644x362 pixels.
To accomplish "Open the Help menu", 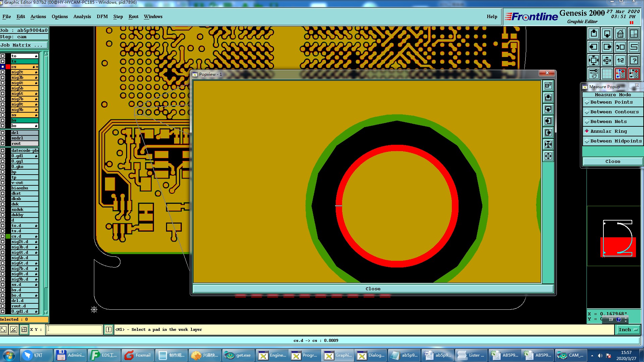I will click(492, 17).
